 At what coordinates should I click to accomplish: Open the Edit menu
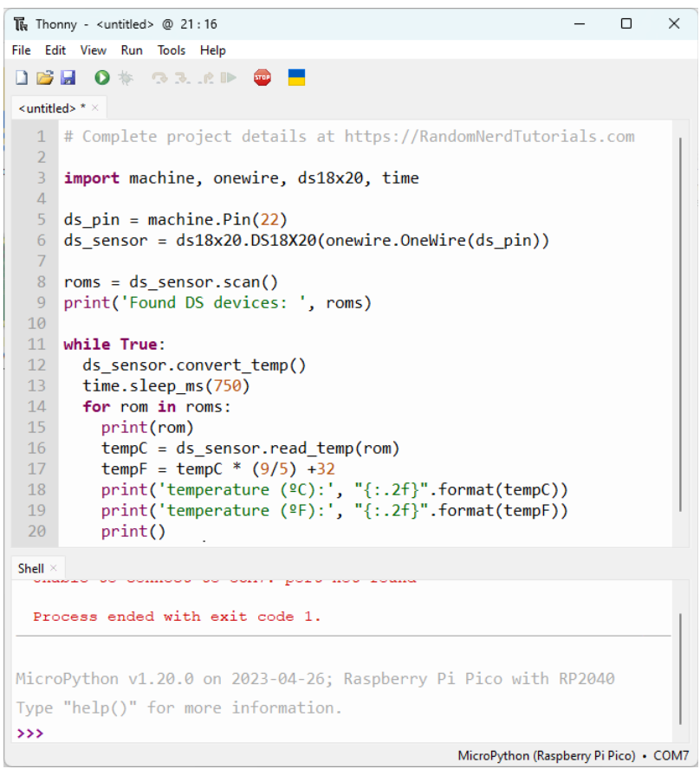[x=55, y=50]
